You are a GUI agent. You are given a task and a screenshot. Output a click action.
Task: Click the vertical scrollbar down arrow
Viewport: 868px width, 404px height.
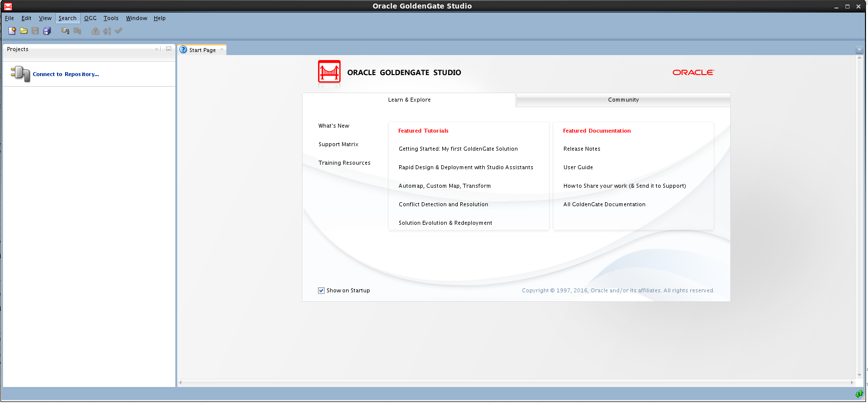point(859,375)
